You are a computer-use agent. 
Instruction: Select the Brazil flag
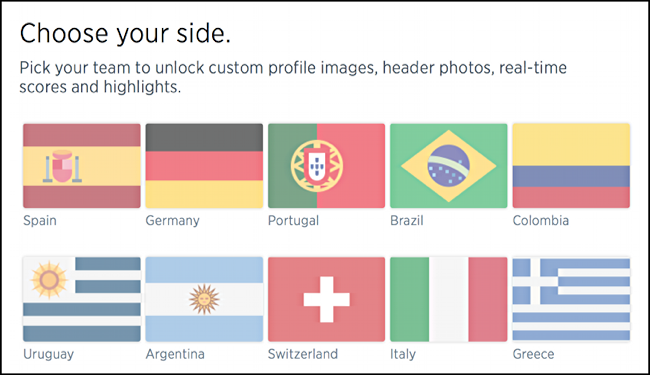click(449, 166)
